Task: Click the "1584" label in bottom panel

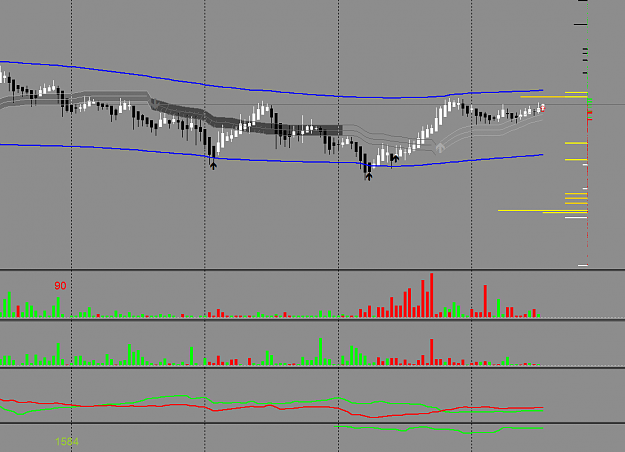Action: click(x=67, y=442)
